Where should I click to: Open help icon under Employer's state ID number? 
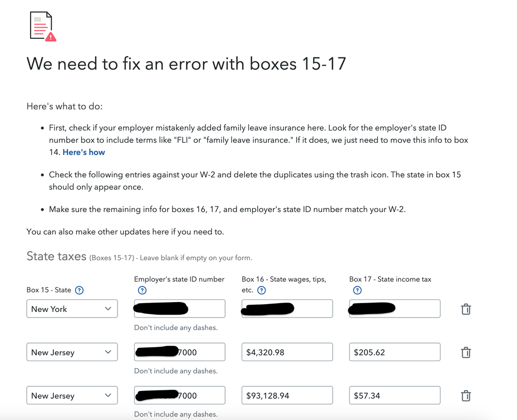click(x=142, y=290)
